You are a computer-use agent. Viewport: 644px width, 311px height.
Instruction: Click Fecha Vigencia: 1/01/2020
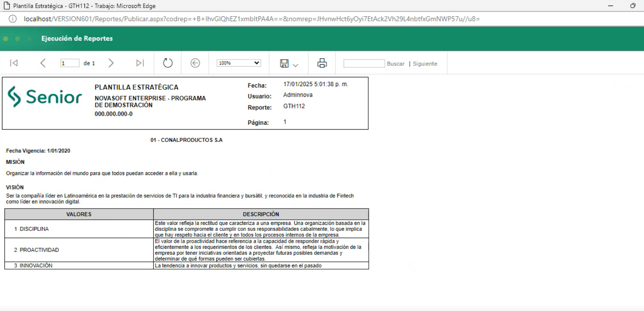tap(38, 151)
